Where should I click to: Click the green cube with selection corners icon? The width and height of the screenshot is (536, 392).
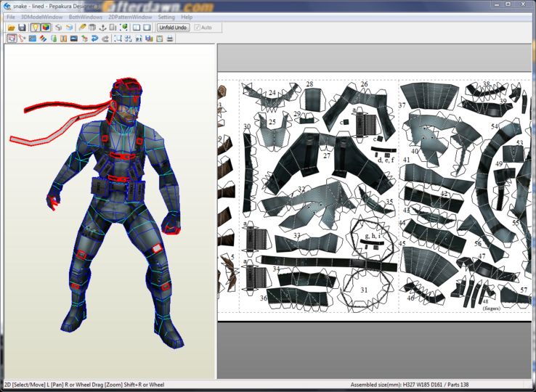pos(123,28)
